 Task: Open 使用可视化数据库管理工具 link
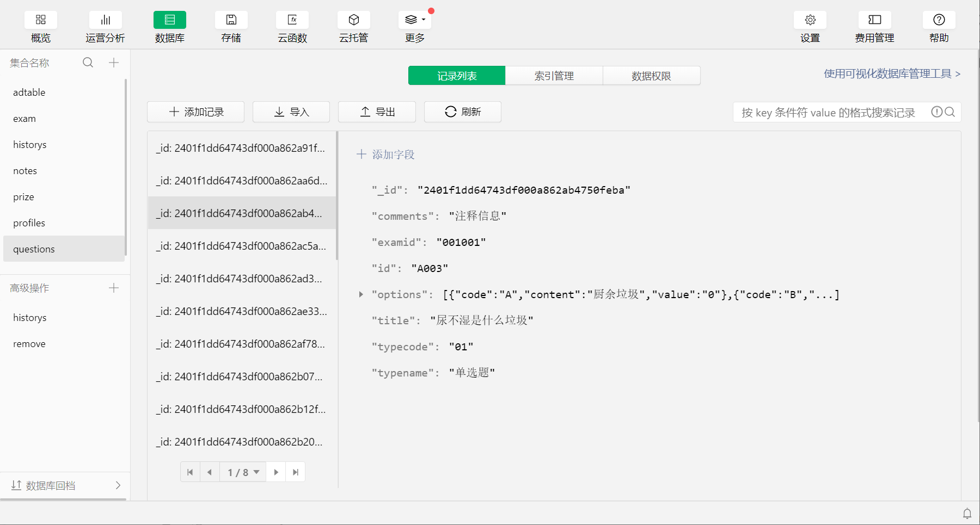pyautogui.click(x=891, y=73)
